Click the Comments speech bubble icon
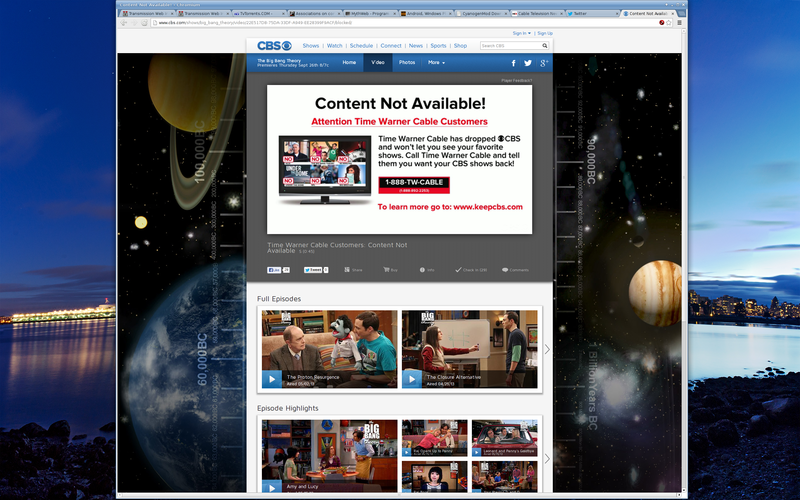 505,270
